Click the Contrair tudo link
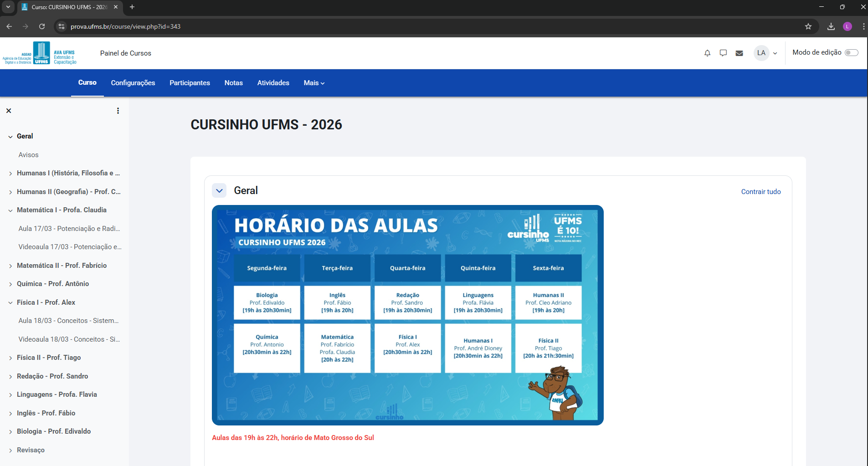The width and height of the screenshot is (868, 466). click(760, 191)
